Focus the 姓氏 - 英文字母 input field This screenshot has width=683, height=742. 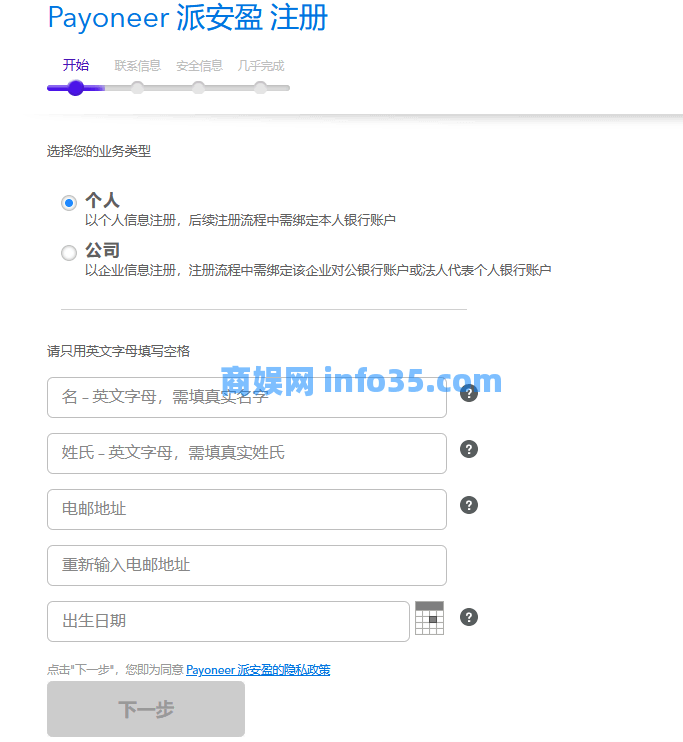(x=247, y=453)
